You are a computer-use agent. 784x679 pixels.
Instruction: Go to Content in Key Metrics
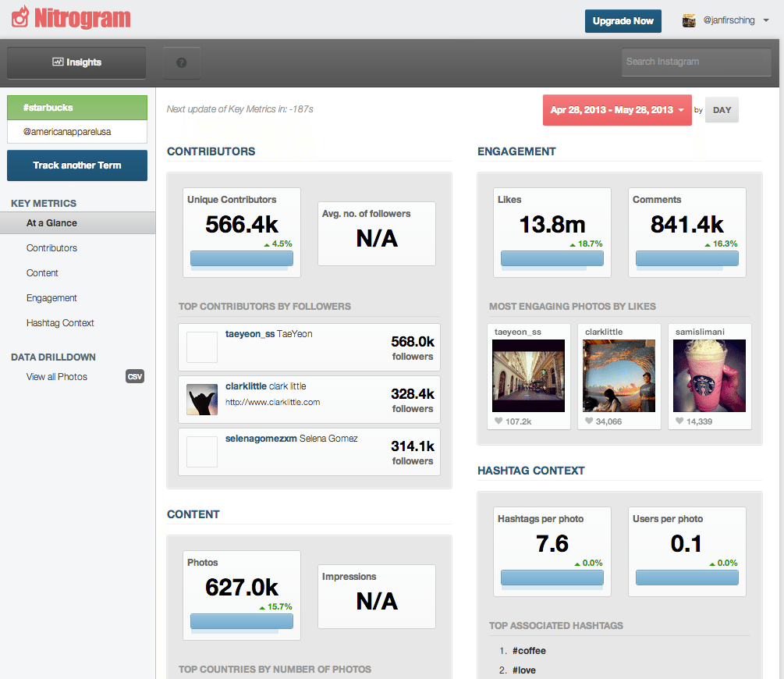(x=42, y=273)
